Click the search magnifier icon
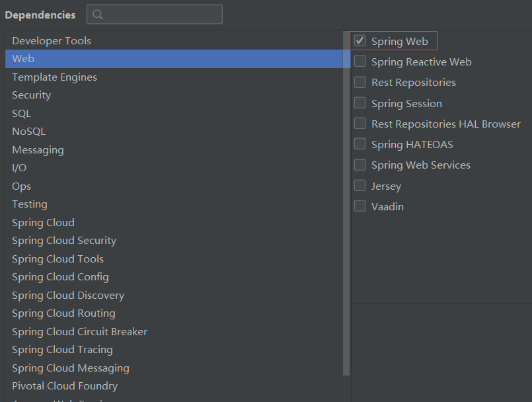The image size is (532, 402). click(98, 15)
